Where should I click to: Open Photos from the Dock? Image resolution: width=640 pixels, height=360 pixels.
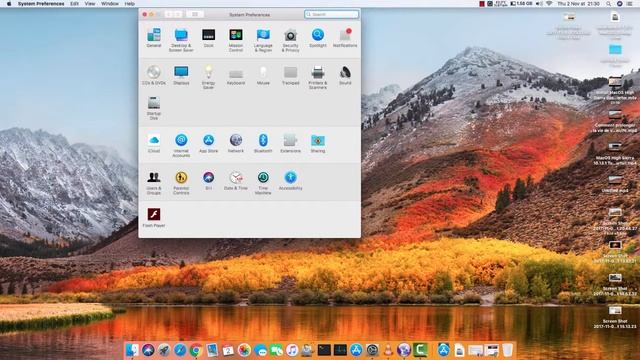pos(244,350)
